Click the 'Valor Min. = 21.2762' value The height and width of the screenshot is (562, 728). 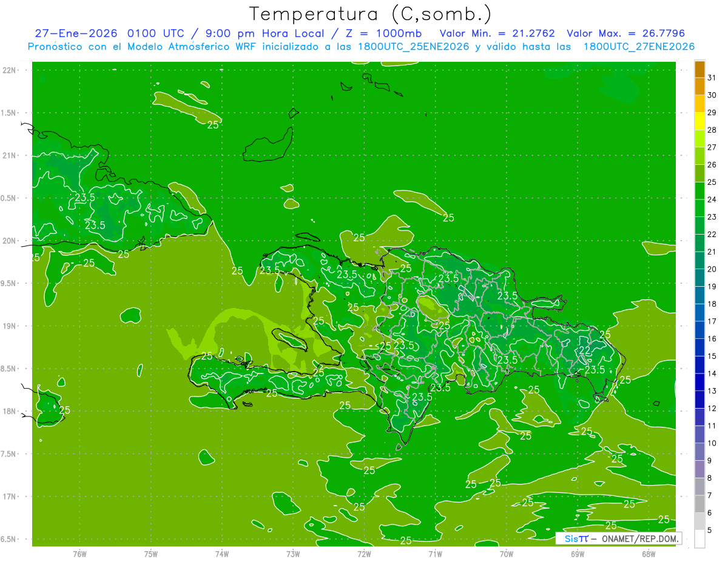pyautogui.click(x=497, y=33)
